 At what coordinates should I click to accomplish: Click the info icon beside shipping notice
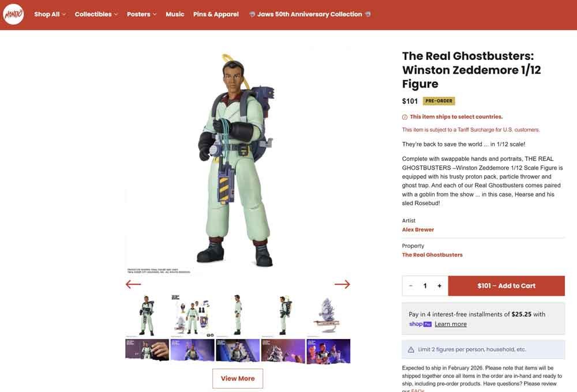(405, 117)
